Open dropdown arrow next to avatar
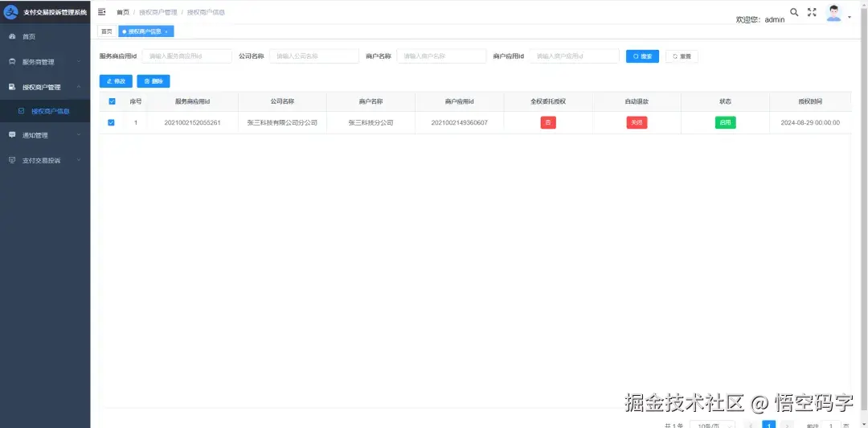868x428 pixels. [x=850, y=17]
